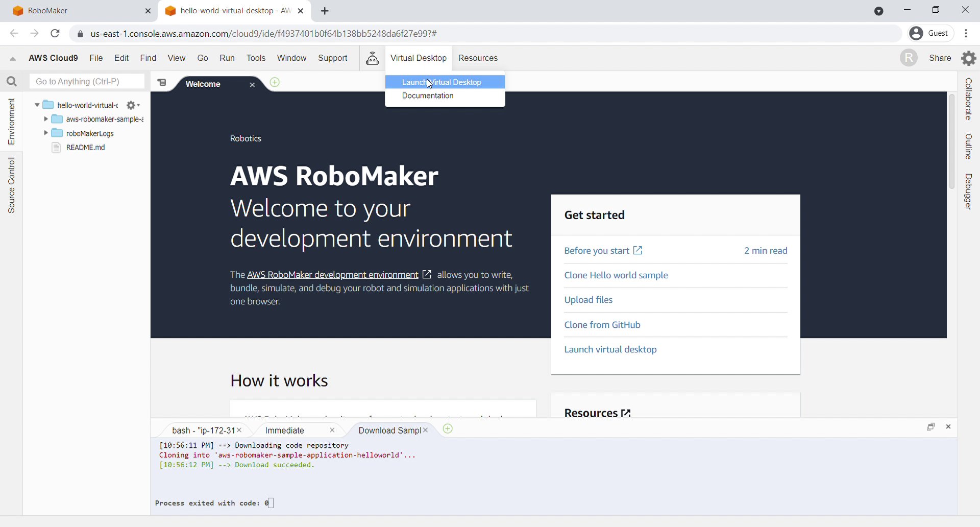Open the Guest profile button
The width and height of the screenshot is (980, 527).
pos(931,34)
